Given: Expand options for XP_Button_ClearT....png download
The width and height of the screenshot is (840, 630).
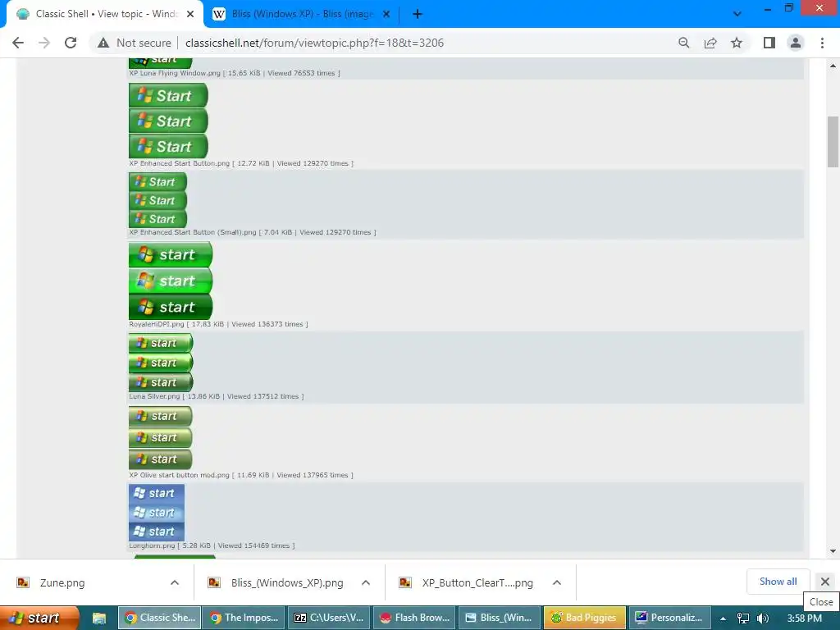Looking at the screenshot, I should pos(557,583).
